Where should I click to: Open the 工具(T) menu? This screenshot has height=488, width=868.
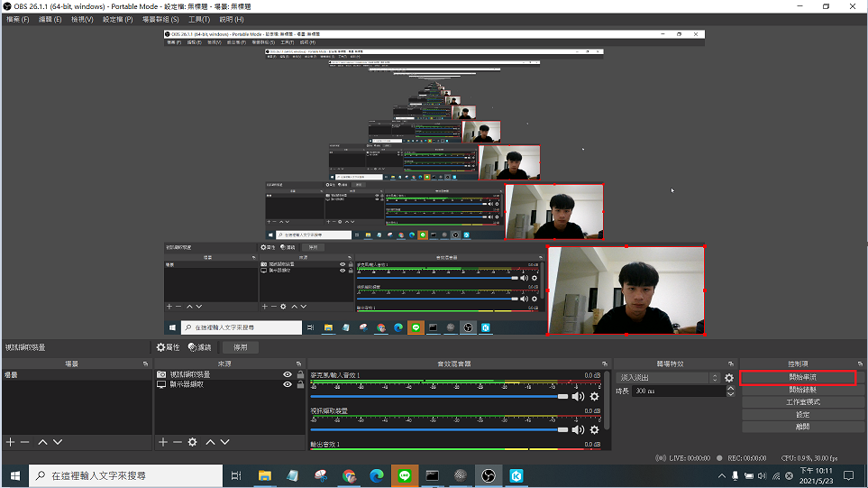click(x=199, y=19)
